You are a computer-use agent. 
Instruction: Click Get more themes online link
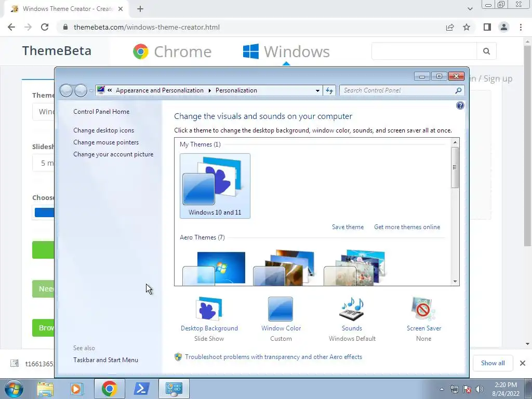coord(407,227)
